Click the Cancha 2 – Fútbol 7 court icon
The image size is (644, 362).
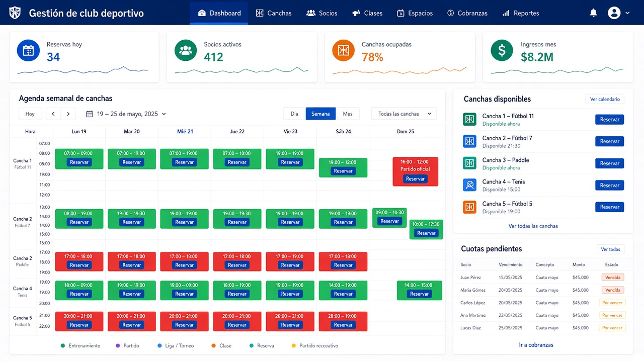pos(469,141)
